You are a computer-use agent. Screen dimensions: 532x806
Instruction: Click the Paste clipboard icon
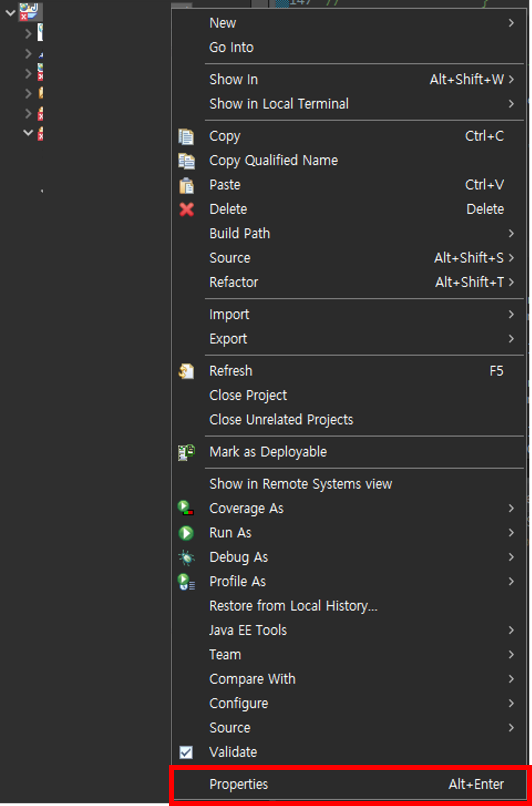(186, 185)
